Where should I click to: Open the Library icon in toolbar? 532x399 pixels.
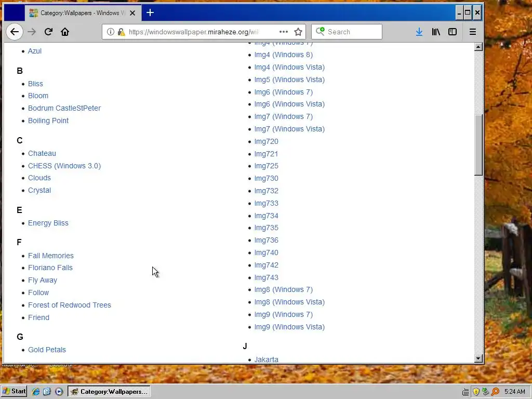coord(436,32)
